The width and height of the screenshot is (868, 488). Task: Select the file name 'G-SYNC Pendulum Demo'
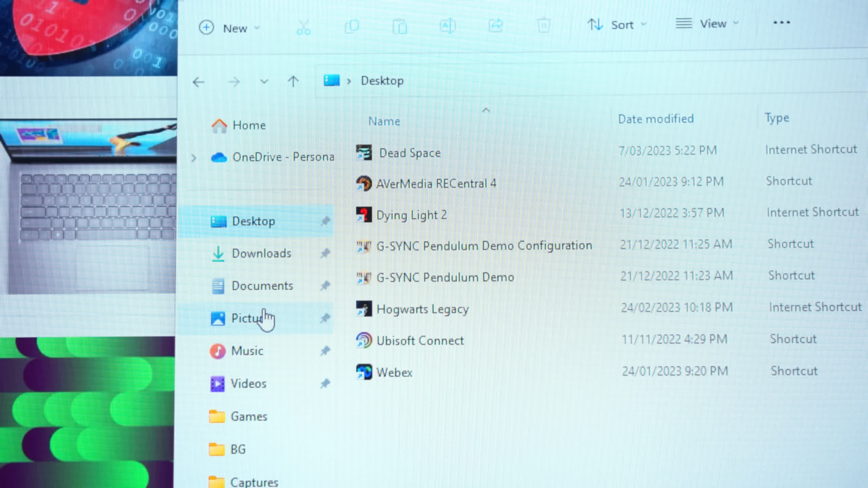point(445,278)
